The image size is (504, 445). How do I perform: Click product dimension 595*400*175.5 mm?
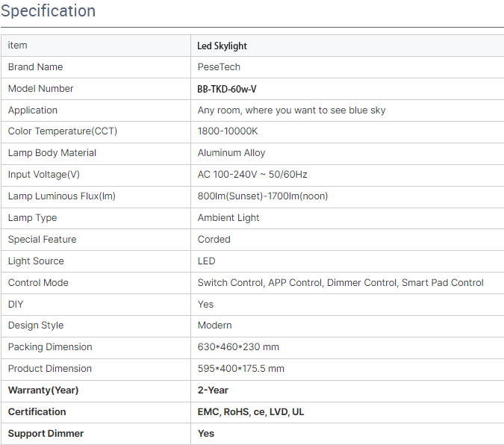240,369
